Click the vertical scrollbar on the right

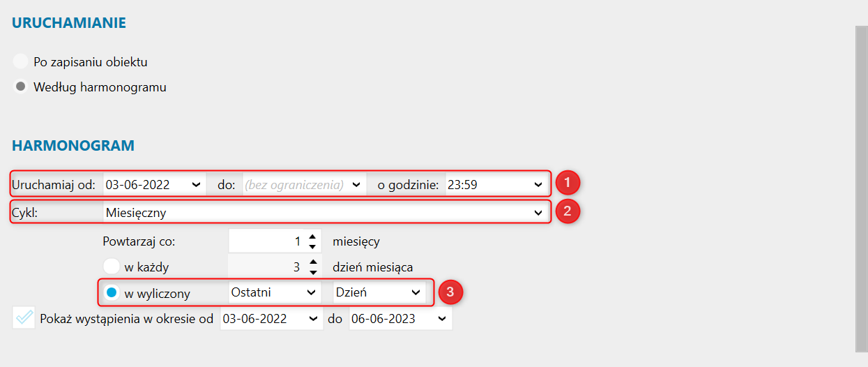click(862, 188)
